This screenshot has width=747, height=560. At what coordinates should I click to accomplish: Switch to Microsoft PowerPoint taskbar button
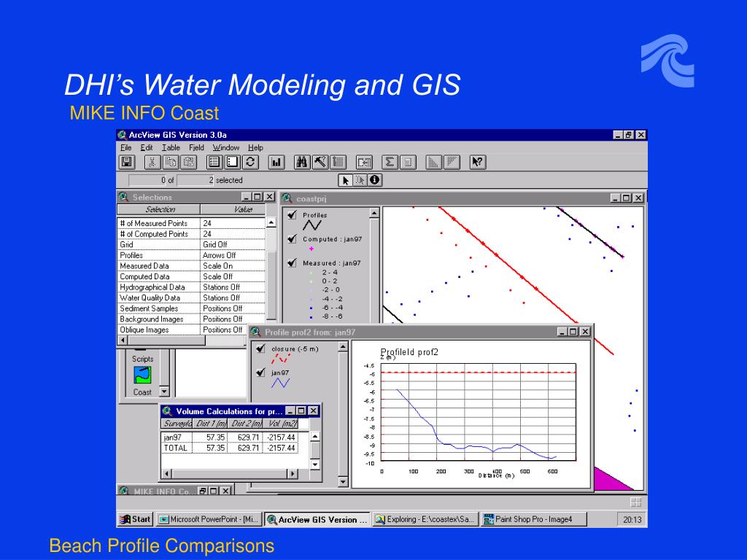[x=209, y=519]
